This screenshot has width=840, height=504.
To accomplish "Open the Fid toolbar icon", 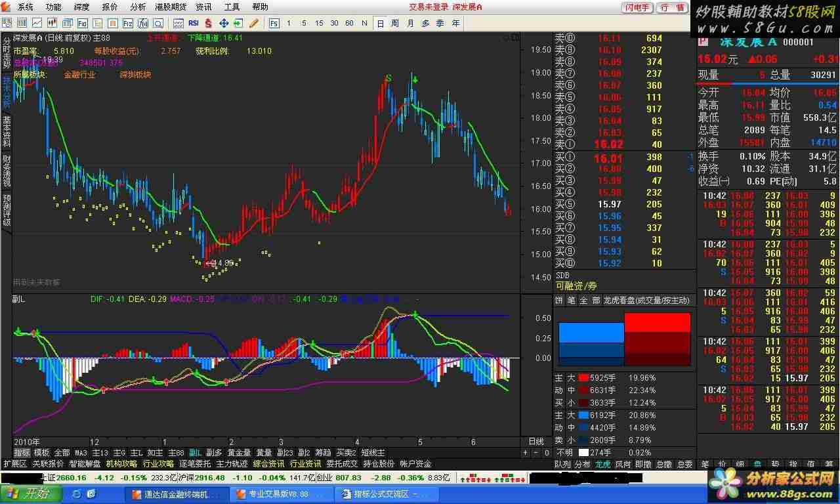I will pos(82,23).
